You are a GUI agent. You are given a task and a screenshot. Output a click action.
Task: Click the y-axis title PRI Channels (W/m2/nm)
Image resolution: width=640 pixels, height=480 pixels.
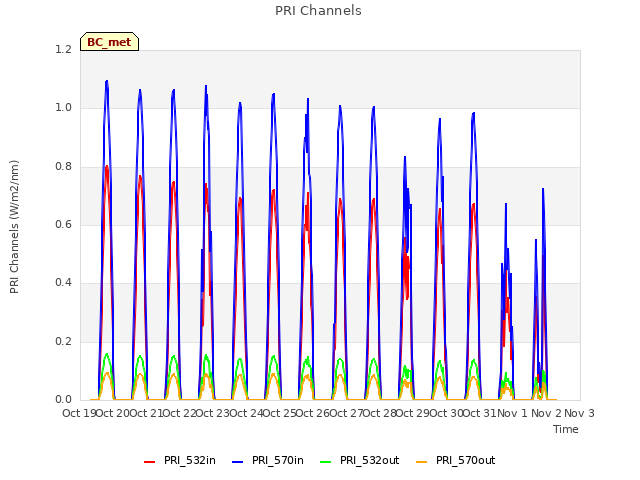14,227
